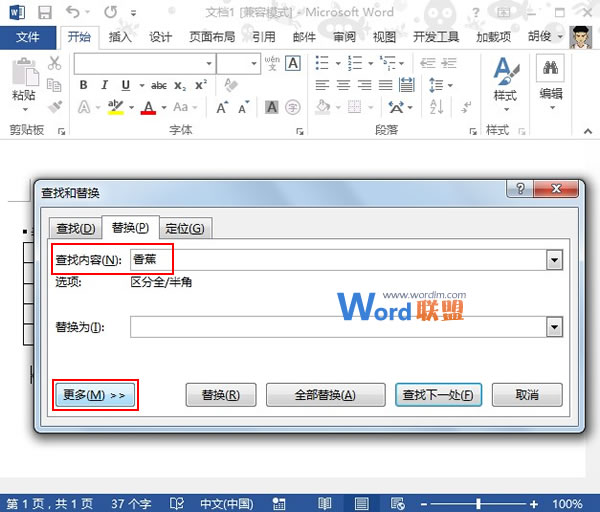Switch to the 插入 ribbon tab
The image size is (600, 512).
click(120, 37)
